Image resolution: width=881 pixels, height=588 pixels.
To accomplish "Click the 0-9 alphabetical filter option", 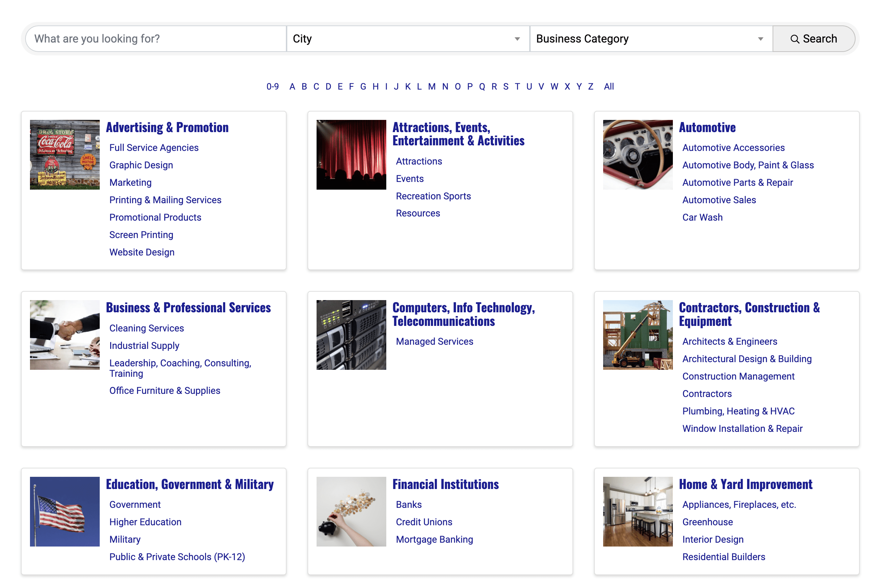I will [272, 86].
